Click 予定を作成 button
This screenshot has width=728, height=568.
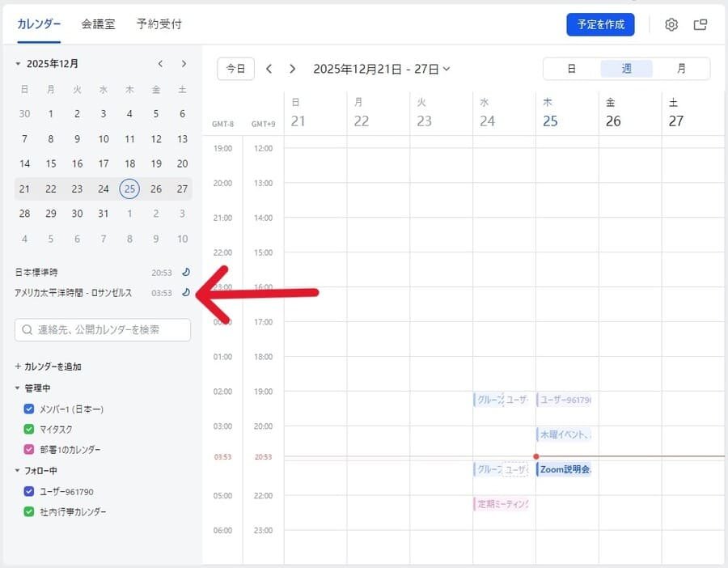(600, 24)
